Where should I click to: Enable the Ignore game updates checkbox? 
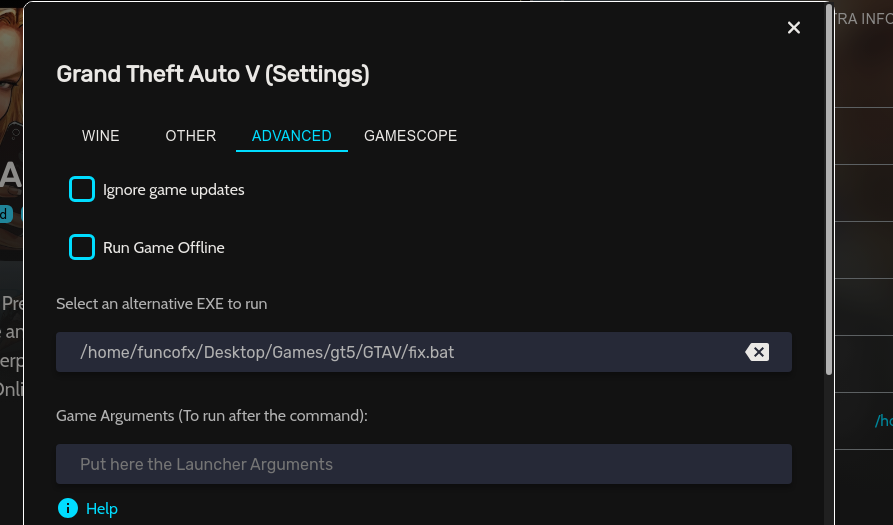(82, 189)
